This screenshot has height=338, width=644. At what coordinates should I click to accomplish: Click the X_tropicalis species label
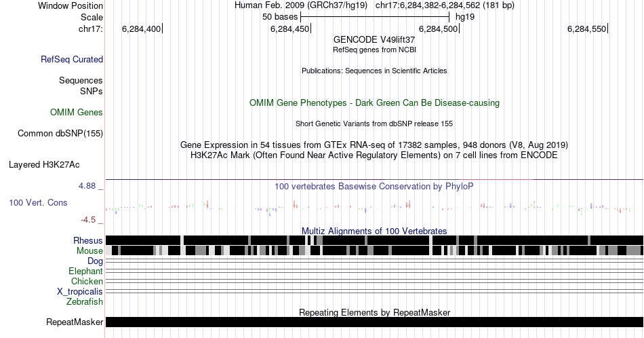point(80,292)
